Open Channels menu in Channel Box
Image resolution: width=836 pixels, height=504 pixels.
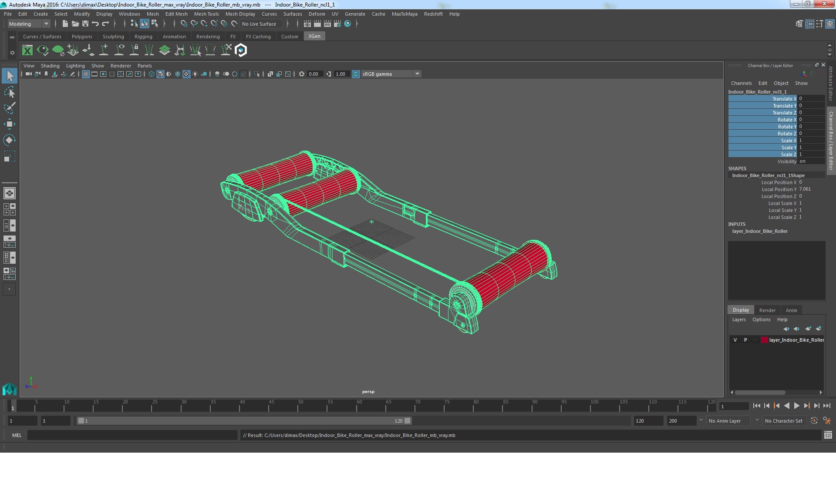point(741,83)
